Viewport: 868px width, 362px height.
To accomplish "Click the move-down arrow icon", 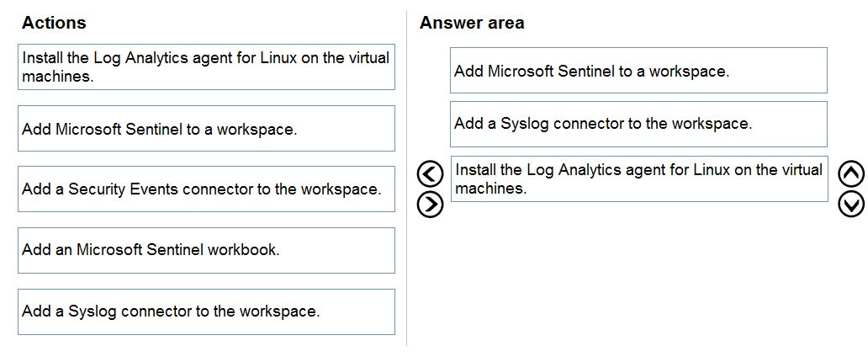I will click(851, 205).
